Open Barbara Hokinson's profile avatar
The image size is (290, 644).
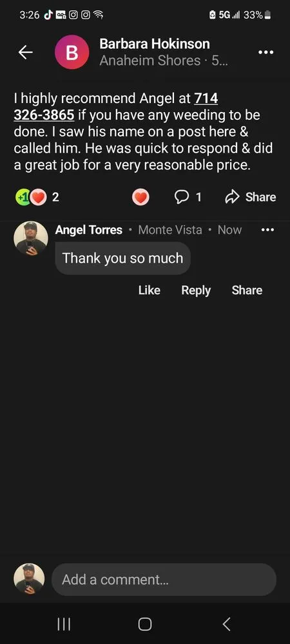click(72, 52)
